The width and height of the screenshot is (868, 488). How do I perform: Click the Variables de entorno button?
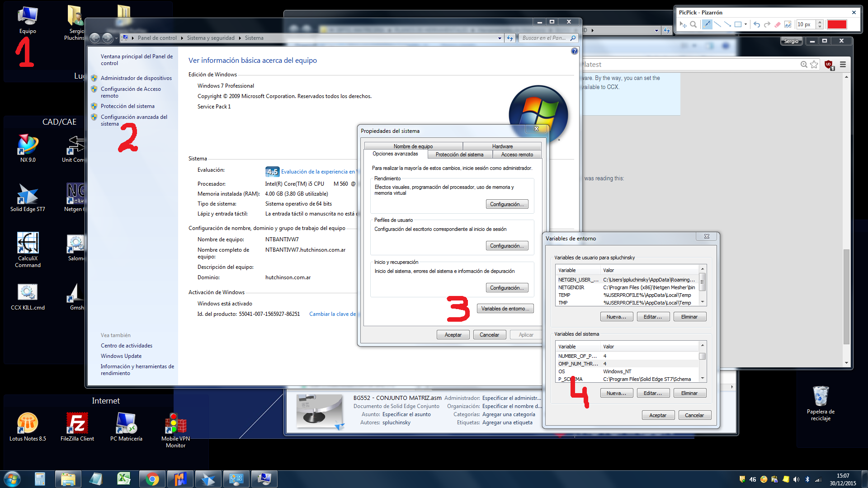point(505,309)
